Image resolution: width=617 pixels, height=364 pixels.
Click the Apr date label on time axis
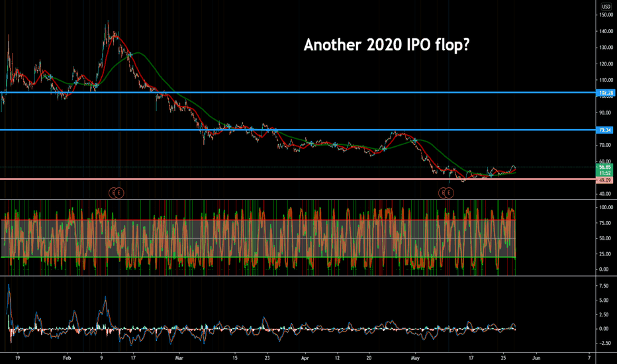pyautogui.click(x=305, y=358)
